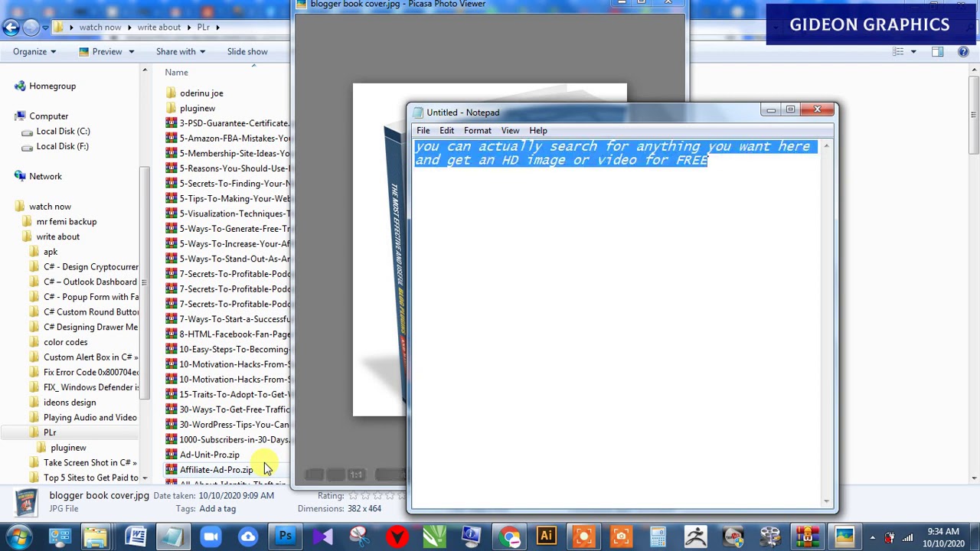
Task: Open the Share with dropdown
Action: coord(180,51)
